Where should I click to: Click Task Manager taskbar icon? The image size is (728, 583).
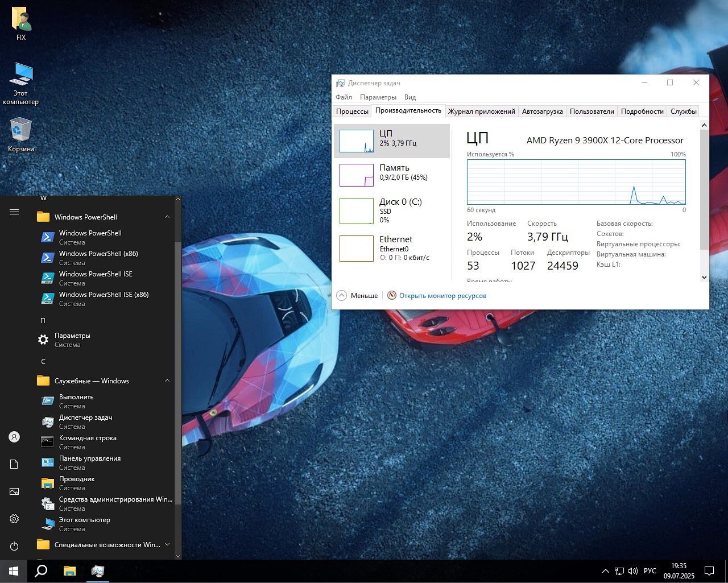97,571
